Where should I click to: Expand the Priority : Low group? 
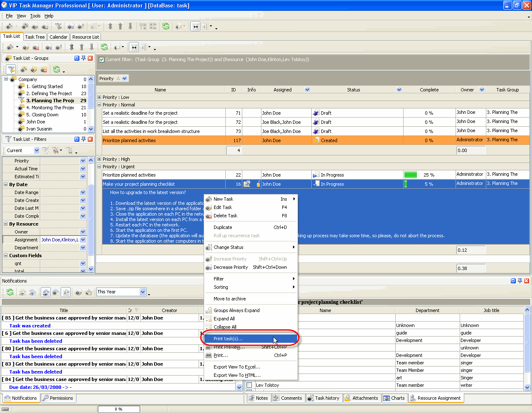(x=99, y=97)
